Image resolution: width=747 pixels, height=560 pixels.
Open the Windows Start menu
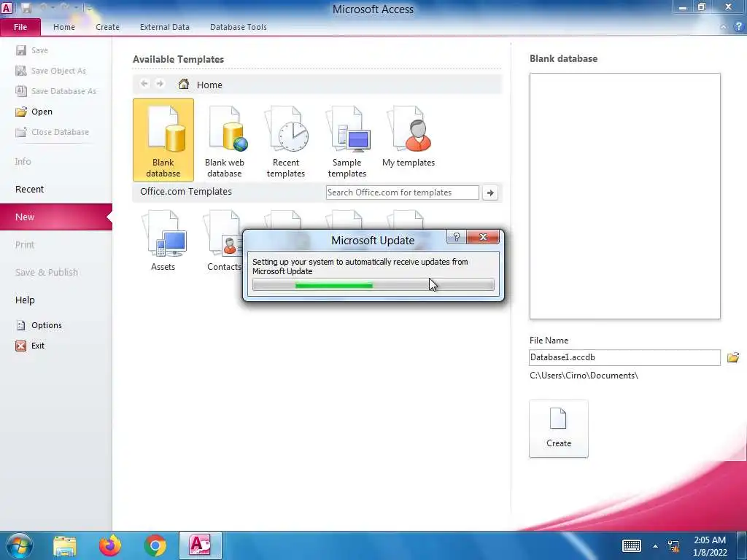click(19, 545)
